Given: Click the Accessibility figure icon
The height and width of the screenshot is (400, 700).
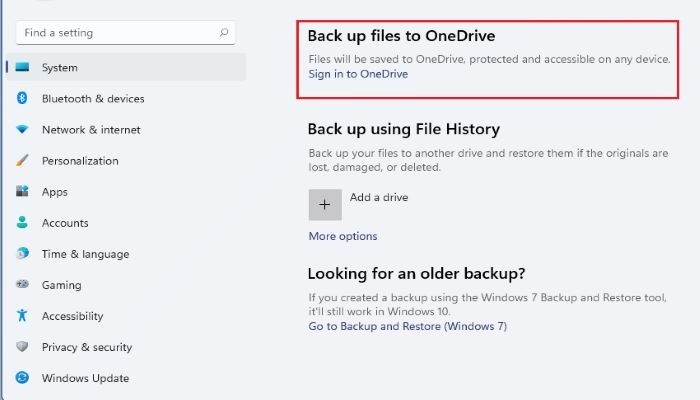Looking at the screenshot, I should point(22,316).
